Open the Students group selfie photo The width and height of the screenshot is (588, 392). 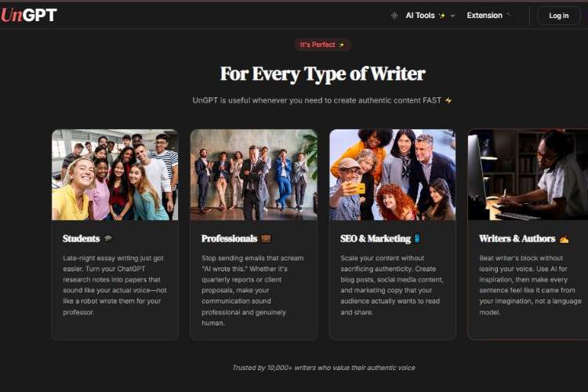[x=114, y=175]
